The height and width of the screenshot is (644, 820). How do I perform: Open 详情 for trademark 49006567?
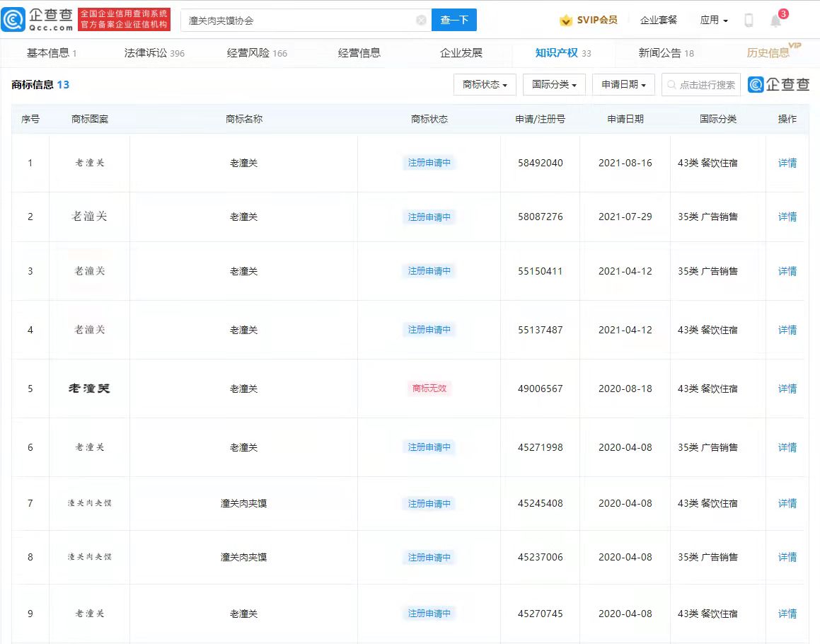pos(787,389)
